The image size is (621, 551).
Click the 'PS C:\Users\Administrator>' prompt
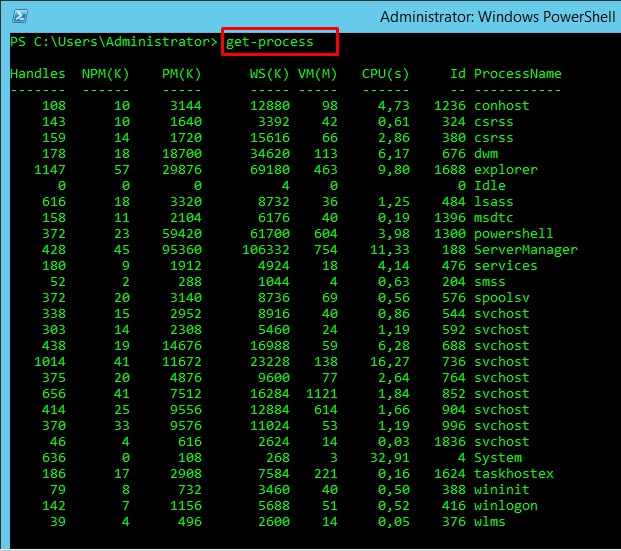(x=114, y=42)
